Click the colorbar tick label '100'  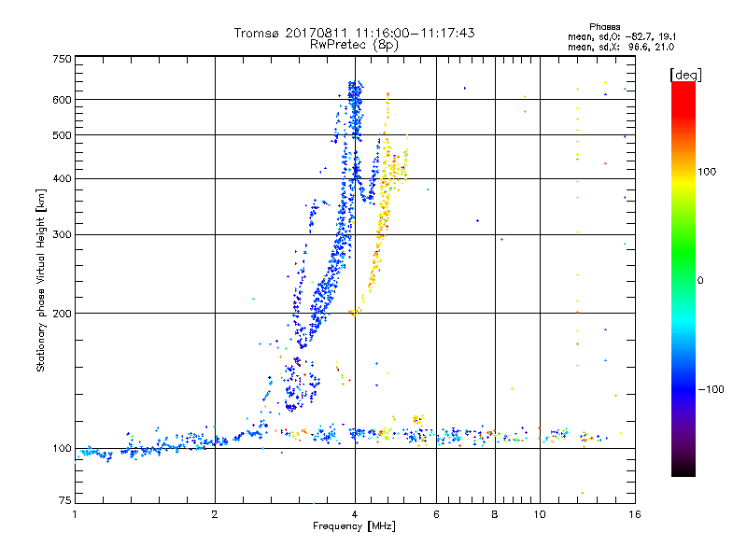pyautogui.click(x=707, y=172)
